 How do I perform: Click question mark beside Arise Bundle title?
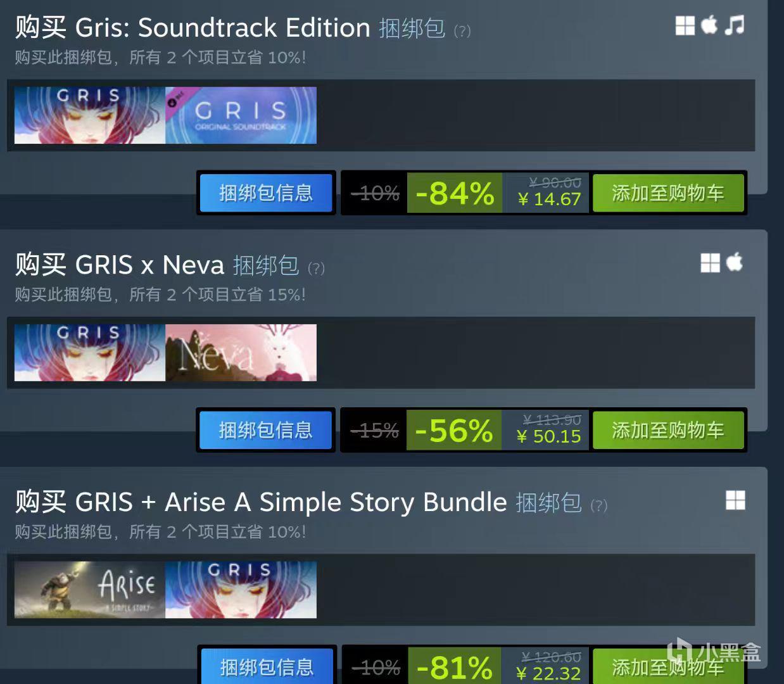coord(599,505)
